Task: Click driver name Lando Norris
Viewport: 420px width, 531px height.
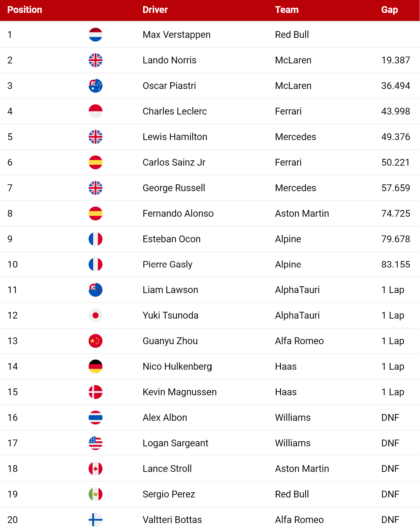Action: click(170, 60)
